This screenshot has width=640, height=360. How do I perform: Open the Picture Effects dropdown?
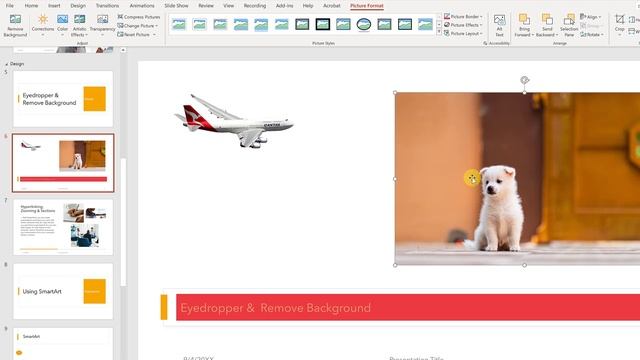[x=463, y=25]
